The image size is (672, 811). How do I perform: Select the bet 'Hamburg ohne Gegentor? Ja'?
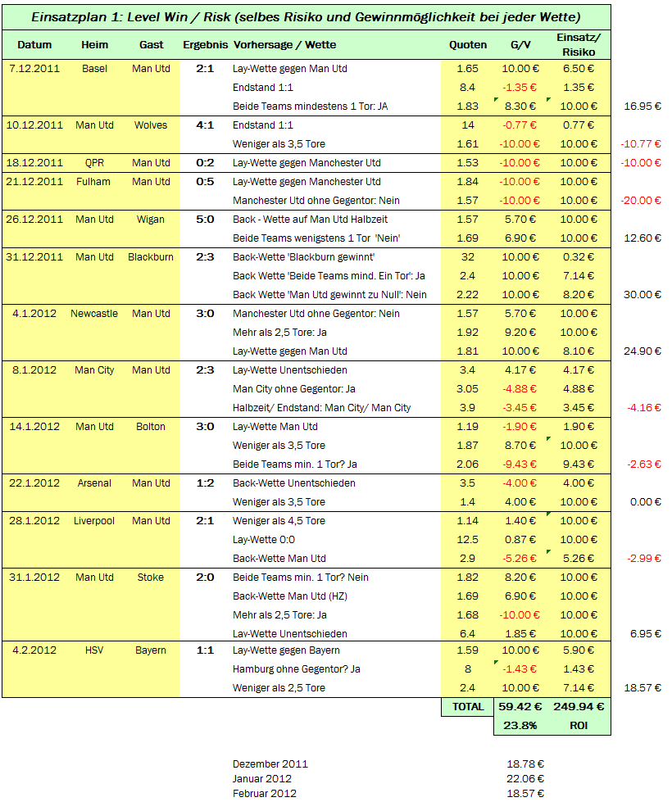297,669
